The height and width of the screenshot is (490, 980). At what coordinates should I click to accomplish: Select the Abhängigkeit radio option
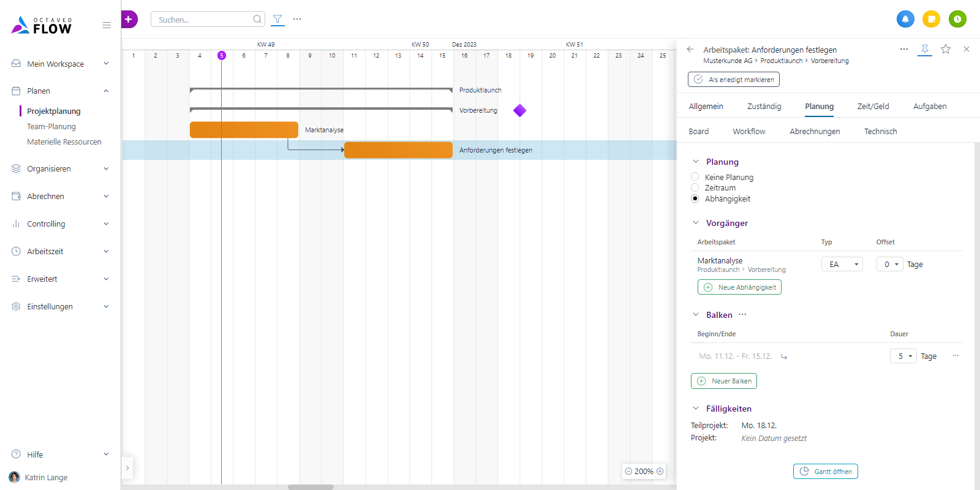click(x=695, y=198)
